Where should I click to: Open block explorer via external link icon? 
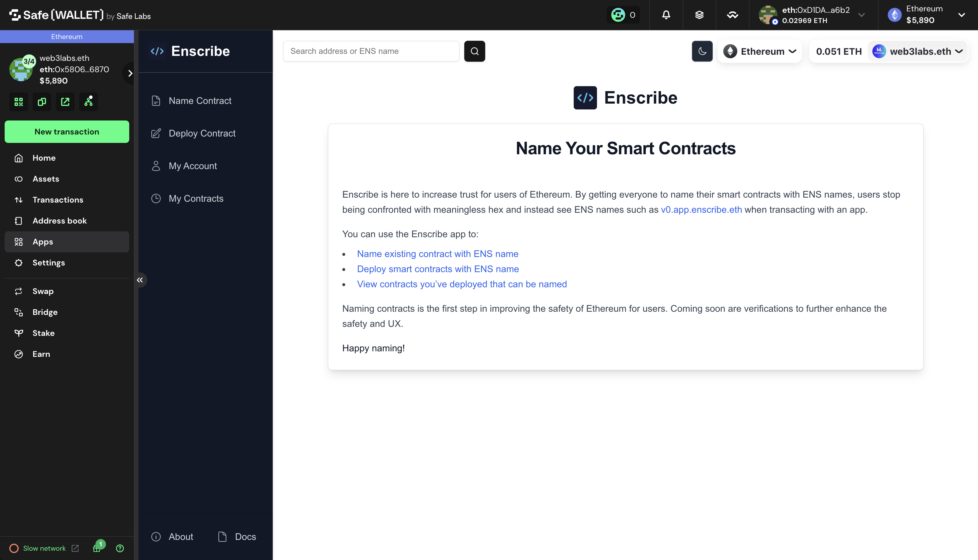tap(65, 102)
